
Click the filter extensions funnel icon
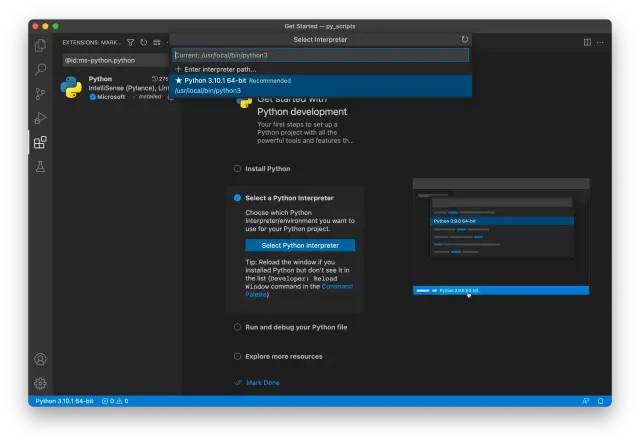click(x=131, y=42)
